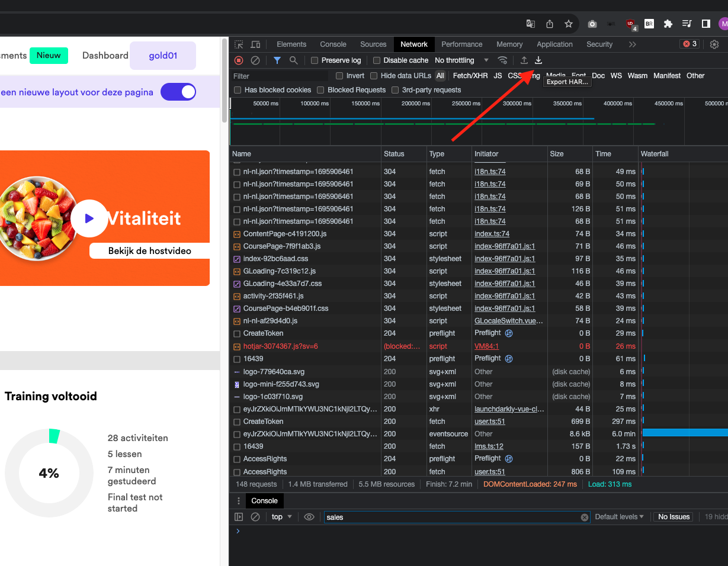Open the translate page icon

pyautogui.click(x=531, y=24)
